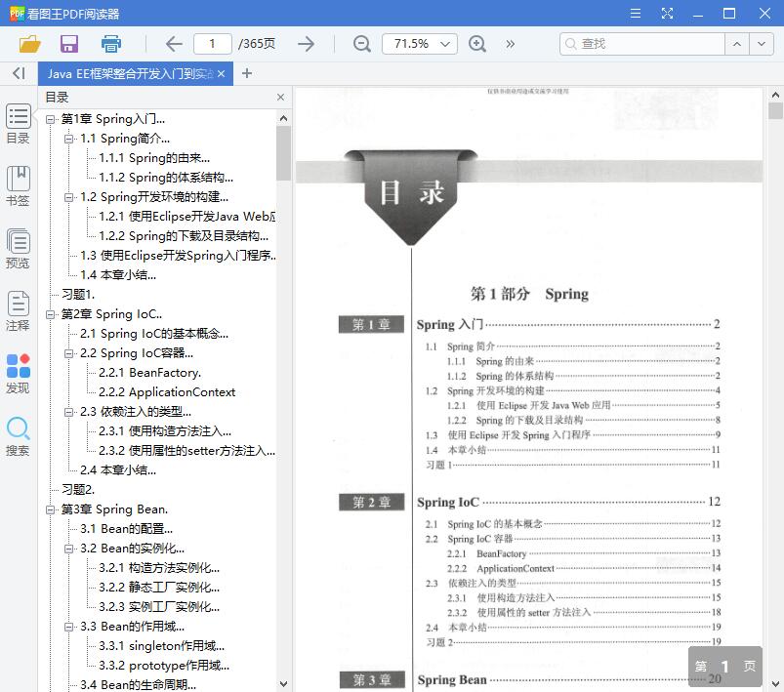Image resolution: width=784 pixels, height=692 pixels.
Task: Click the outline panel scrollbar down arrow
Action: coord(283,684)
